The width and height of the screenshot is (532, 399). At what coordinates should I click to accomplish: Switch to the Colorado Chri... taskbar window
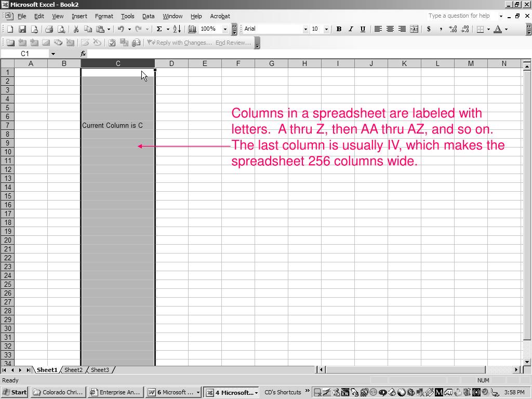click(58, 392)
